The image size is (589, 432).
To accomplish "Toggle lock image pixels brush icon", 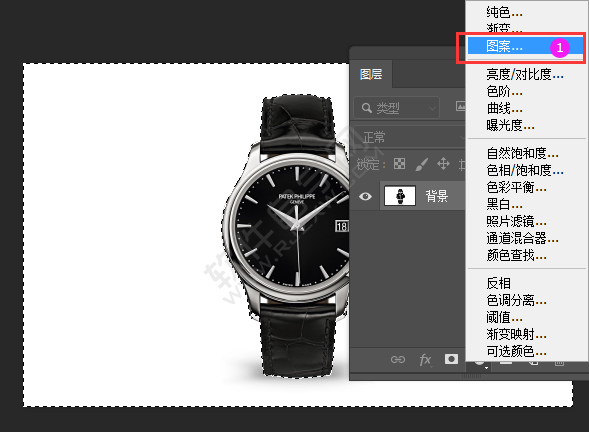I will tap(421, 164).
